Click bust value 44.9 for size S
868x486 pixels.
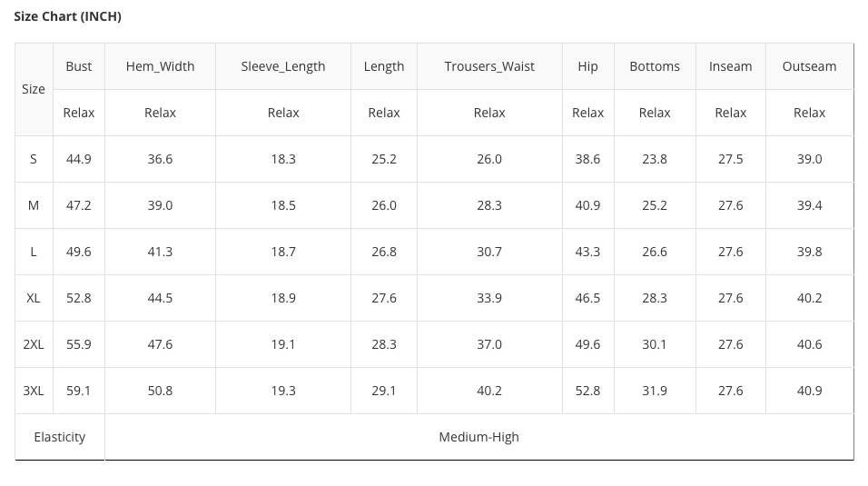[x=79, y=159]
